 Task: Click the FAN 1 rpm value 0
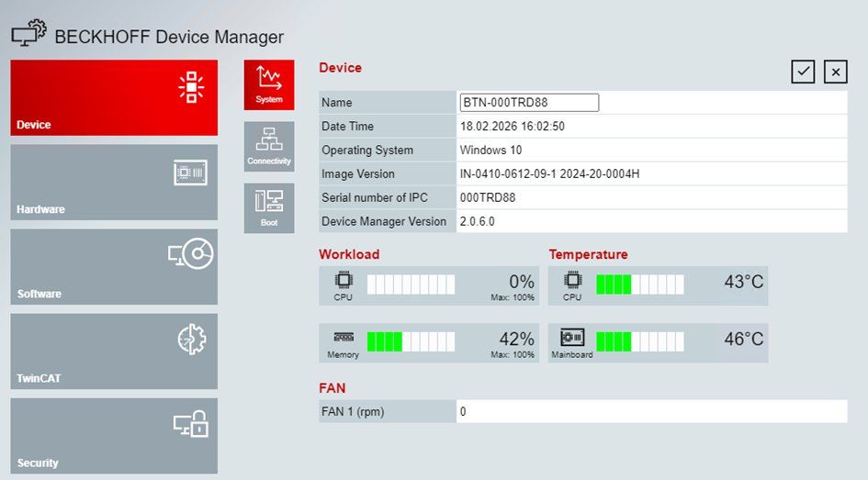(463, 411)
